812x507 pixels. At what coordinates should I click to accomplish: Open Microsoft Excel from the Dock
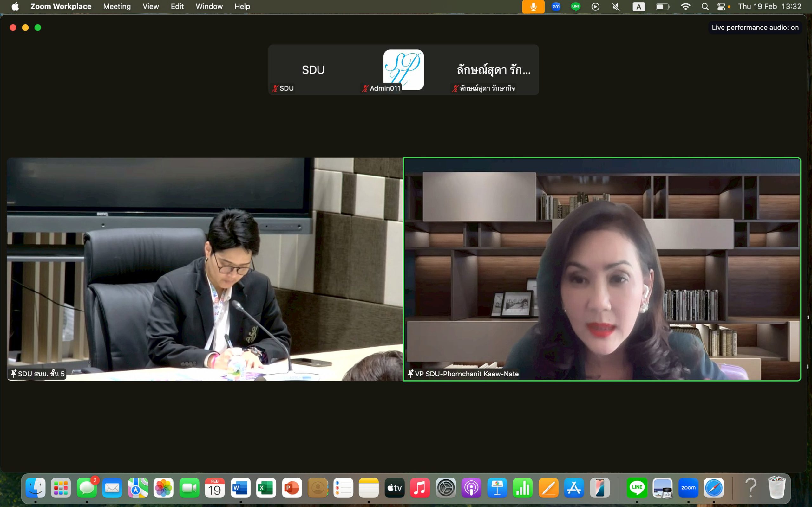point(266,488)
